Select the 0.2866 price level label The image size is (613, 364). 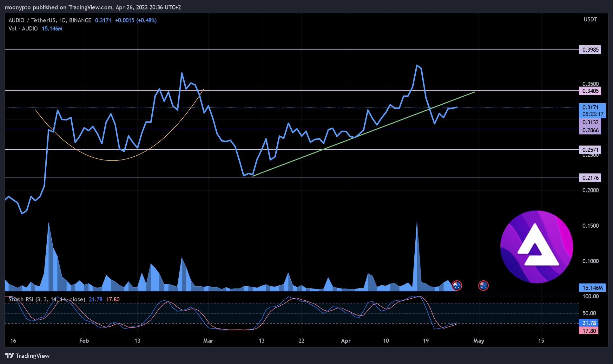(590, 130)
